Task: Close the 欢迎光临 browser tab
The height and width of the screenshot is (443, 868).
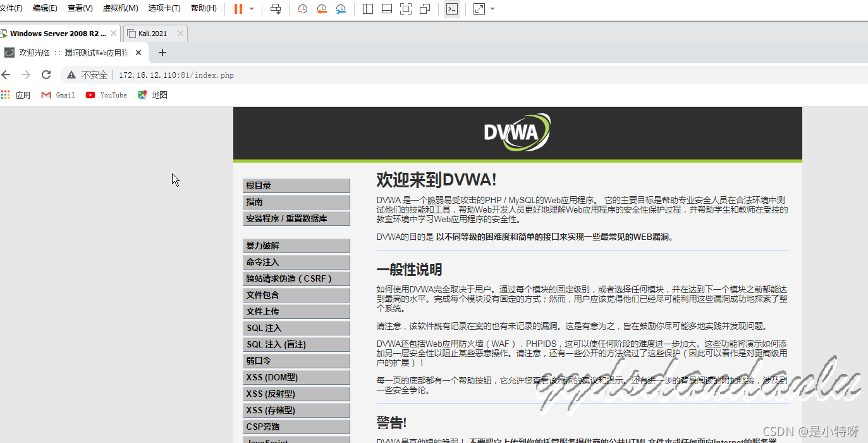Action: click(x=138, y=53)
